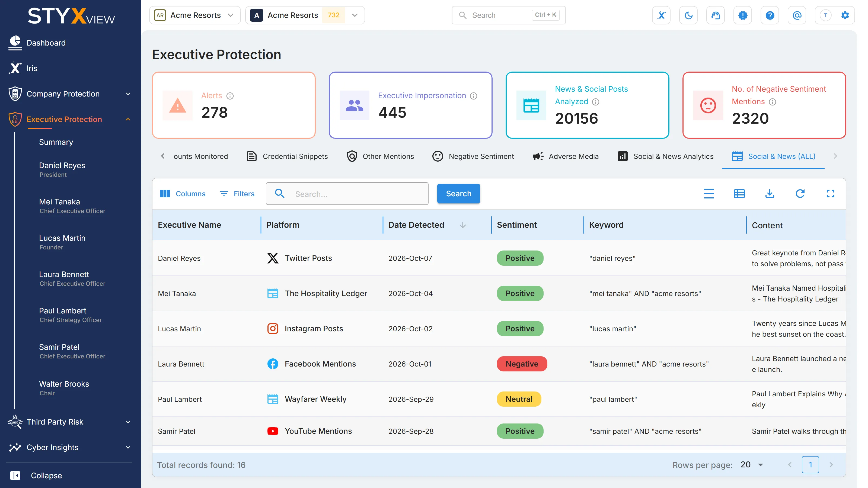Screen dimensions: 868x488
Task: Open the support headset icon
Action: (x=715, y=15)
